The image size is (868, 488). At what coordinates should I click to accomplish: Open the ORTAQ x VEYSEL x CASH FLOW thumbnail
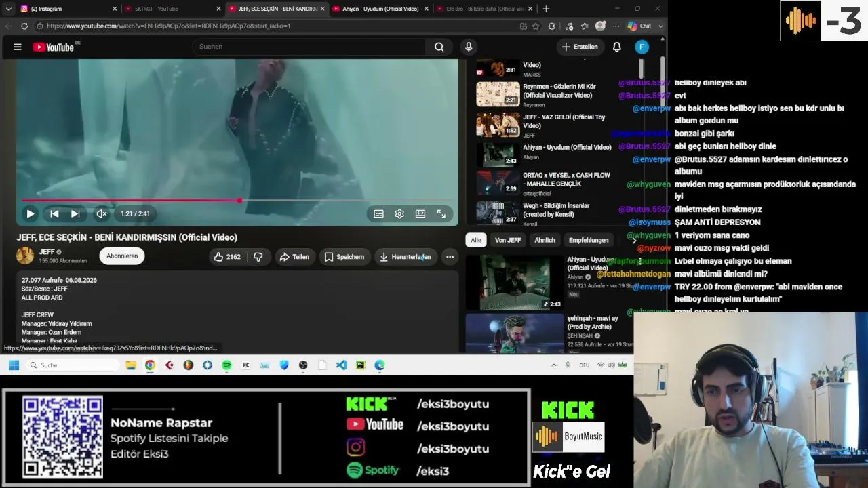click(x=498, y=183)
